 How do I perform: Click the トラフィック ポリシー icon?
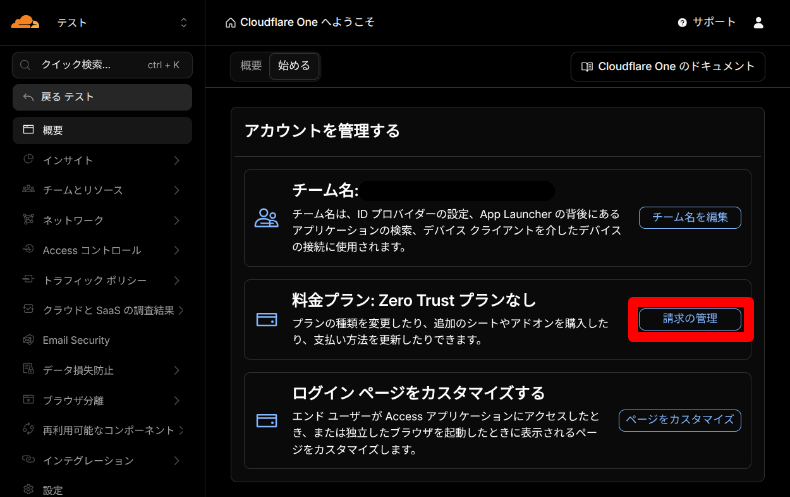pyautogui.click(x=28, y=279)
